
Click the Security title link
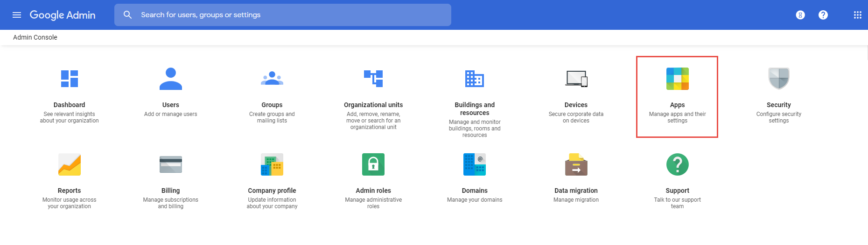pyautogui.click(x=779, y=105)
